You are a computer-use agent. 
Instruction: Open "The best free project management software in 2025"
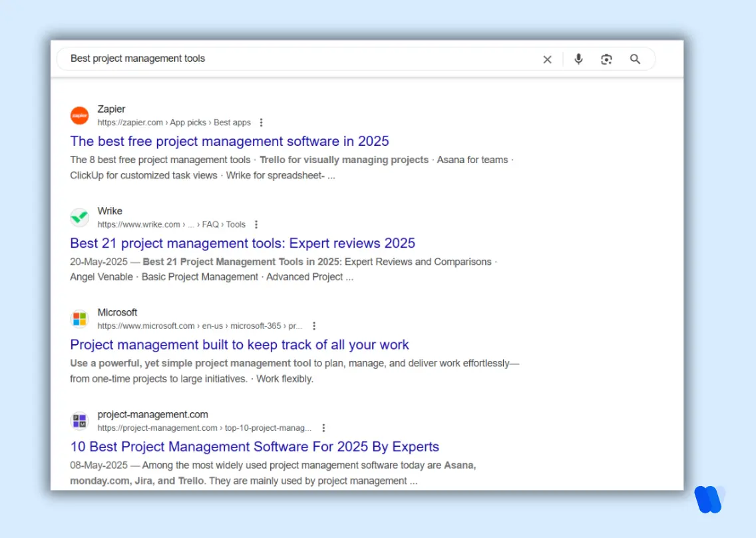pos(229,141)
